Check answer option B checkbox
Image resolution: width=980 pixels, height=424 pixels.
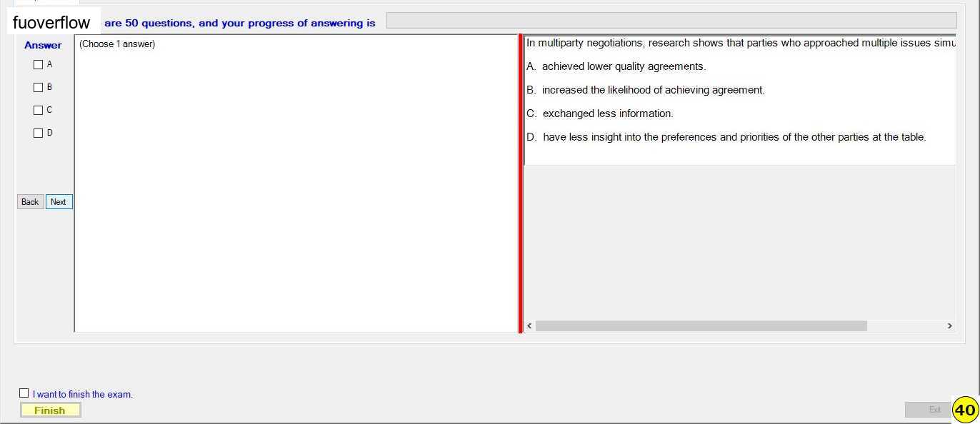click(39, 88)
